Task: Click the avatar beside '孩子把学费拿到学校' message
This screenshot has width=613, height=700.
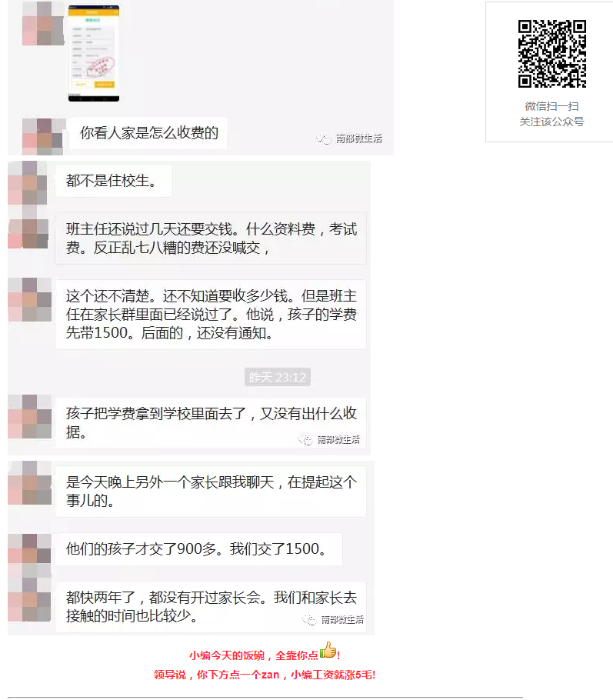Action: (29, 416)
